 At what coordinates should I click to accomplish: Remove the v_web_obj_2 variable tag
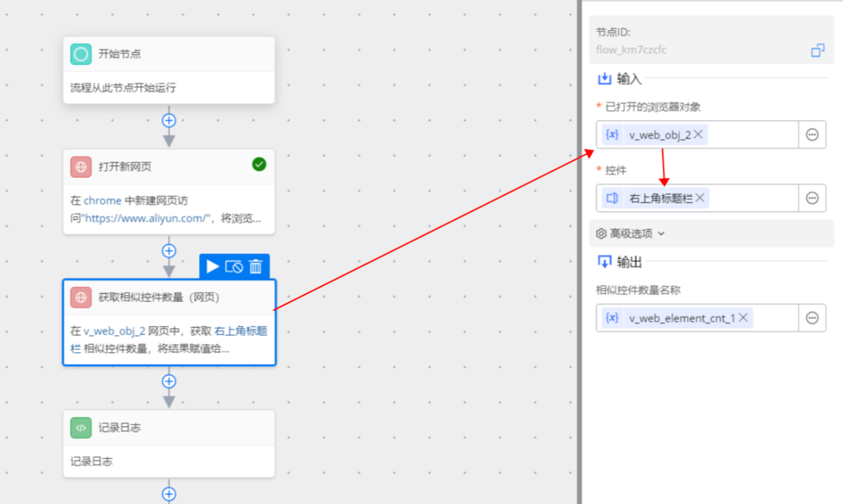click(698, 134)
